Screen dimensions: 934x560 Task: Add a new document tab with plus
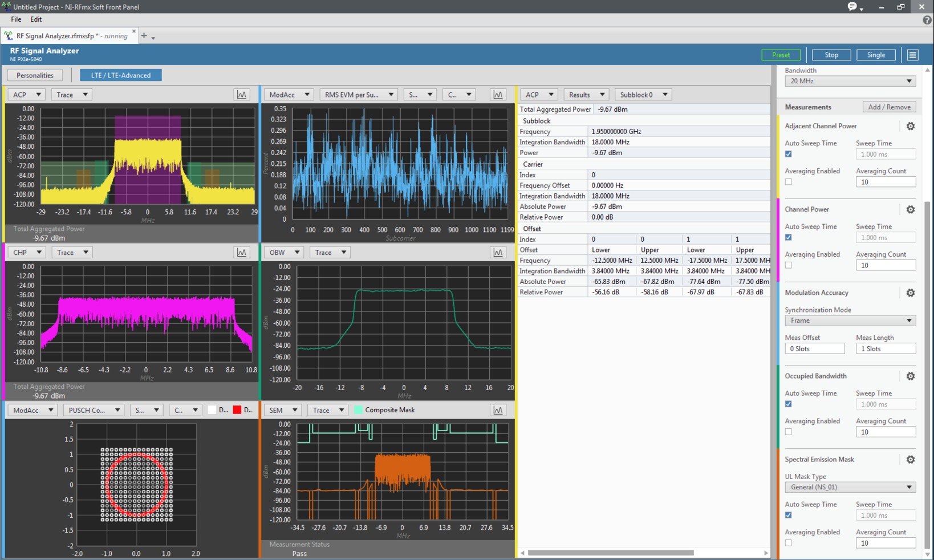[x=144, y=36]
